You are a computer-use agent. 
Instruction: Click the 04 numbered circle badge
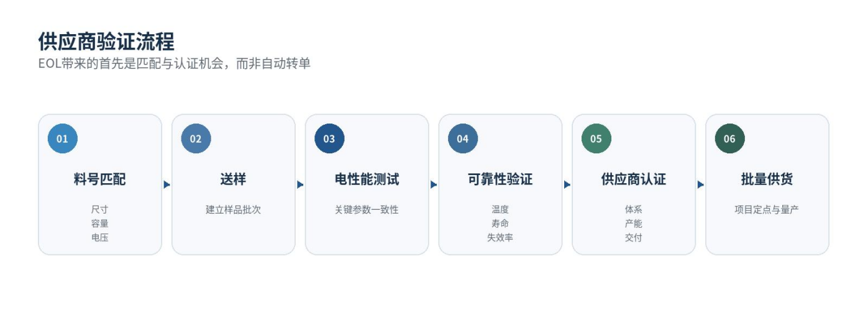pyautogui.click(x=463, y=138)
